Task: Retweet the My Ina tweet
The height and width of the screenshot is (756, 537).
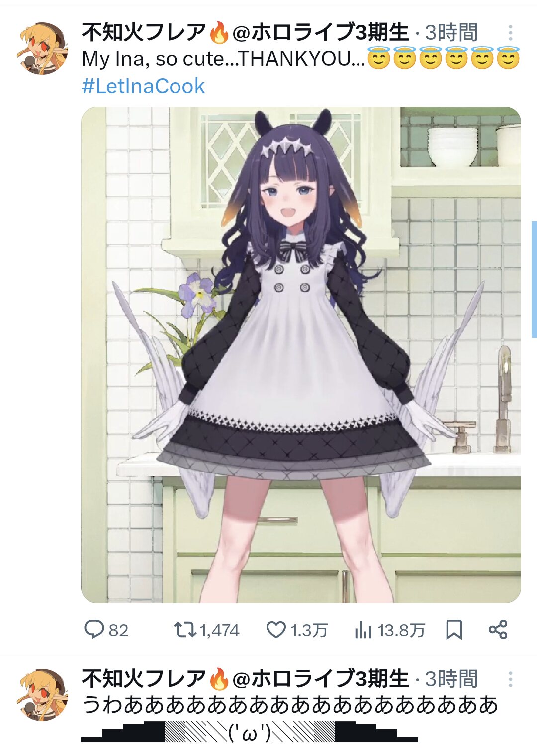Action: click(x=184, y=630)
